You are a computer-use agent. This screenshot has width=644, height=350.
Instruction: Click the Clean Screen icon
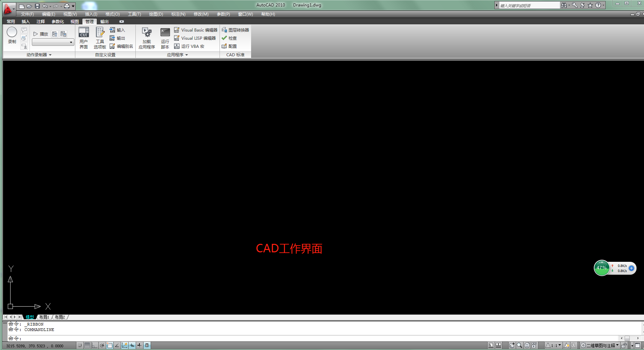[638, 345]
